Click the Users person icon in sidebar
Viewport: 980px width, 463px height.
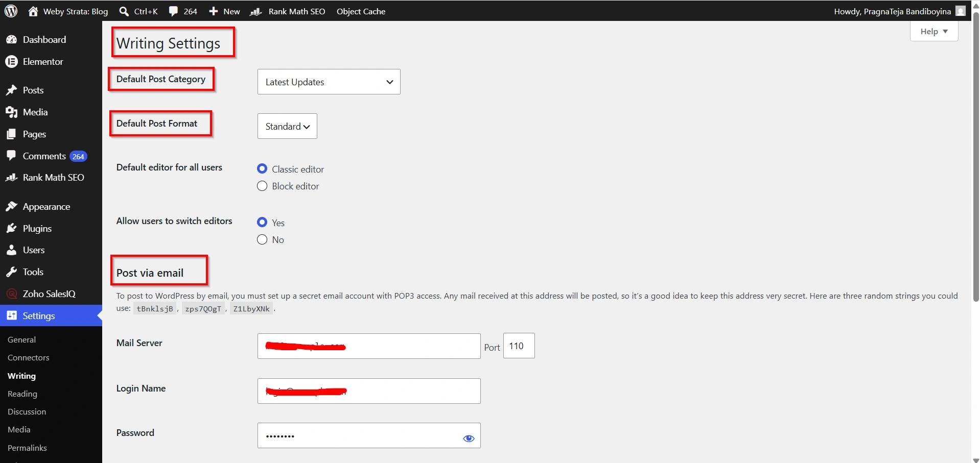pos(11,250)
